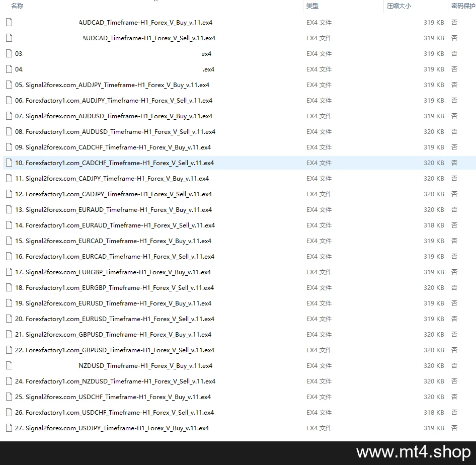
Task: Click EX4 文件 type of 10. CADCHF Sell
Action: tap(319, 163)
